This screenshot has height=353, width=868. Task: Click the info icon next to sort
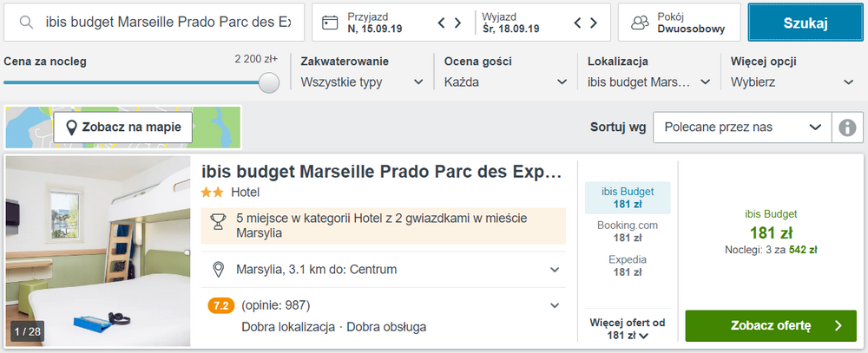click(847, 127)
